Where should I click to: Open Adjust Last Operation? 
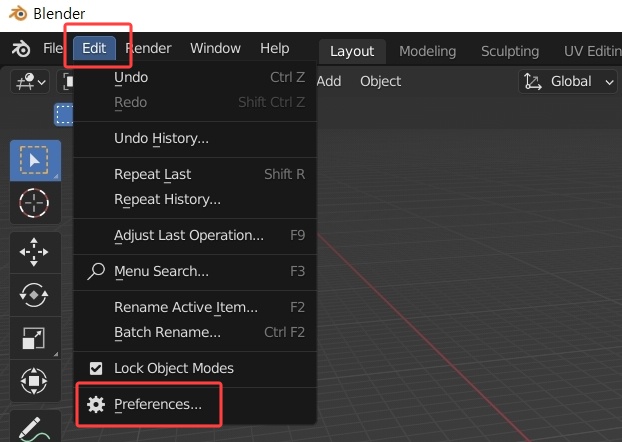click(x=195, y=235)
